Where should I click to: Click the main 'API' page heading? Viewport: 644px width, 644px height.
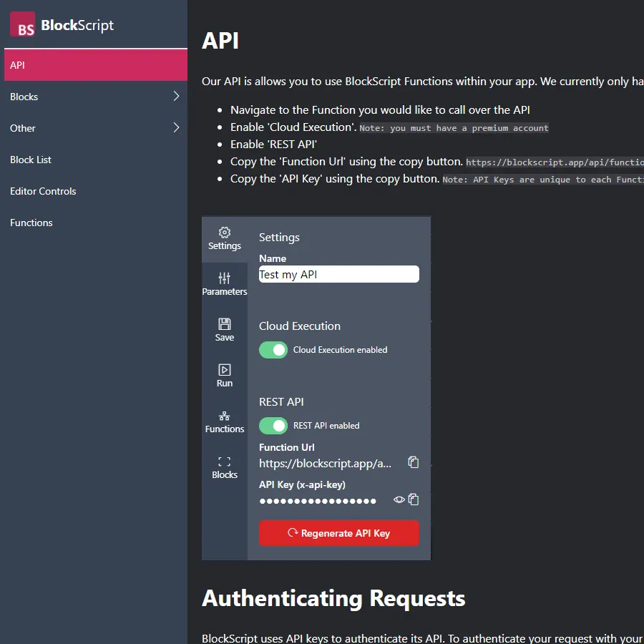pyautogui.click(x=220, y=41)
